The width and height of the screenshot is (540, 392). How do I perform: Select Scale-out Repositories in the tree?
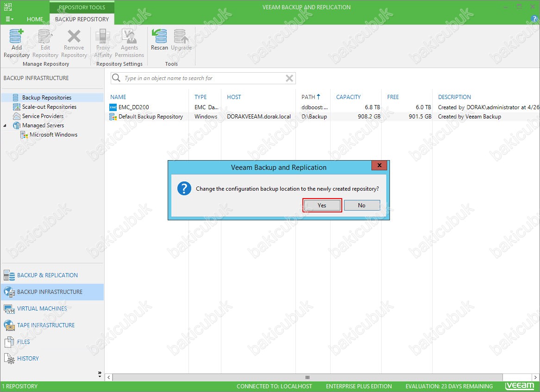click(49, 107)
